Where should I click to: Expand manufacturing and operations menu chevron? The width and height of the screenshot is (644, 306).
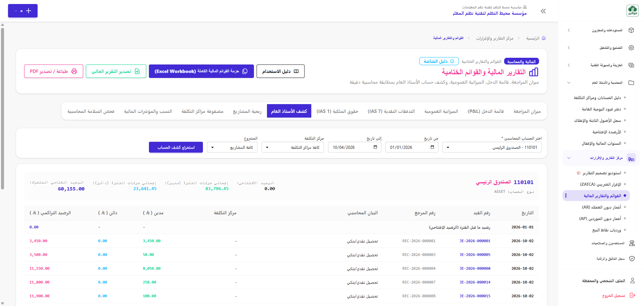(x=569, y=48)
